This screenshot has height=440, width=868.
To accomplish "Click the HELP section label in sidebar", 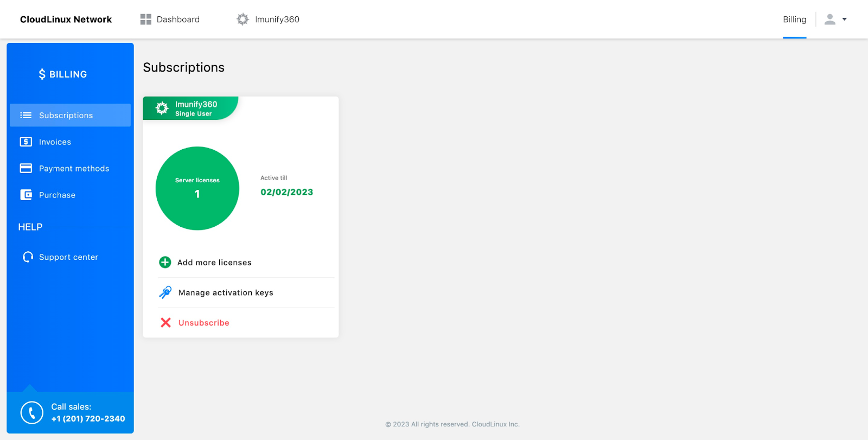I will [30, 227].
